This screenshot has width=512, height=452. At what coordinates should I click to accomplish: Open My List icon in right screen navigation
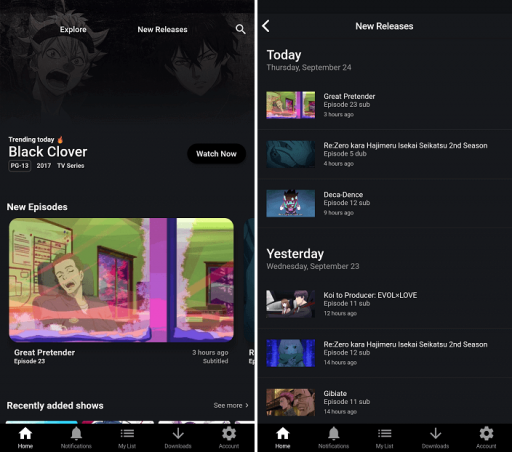click(x=384, y=434)
